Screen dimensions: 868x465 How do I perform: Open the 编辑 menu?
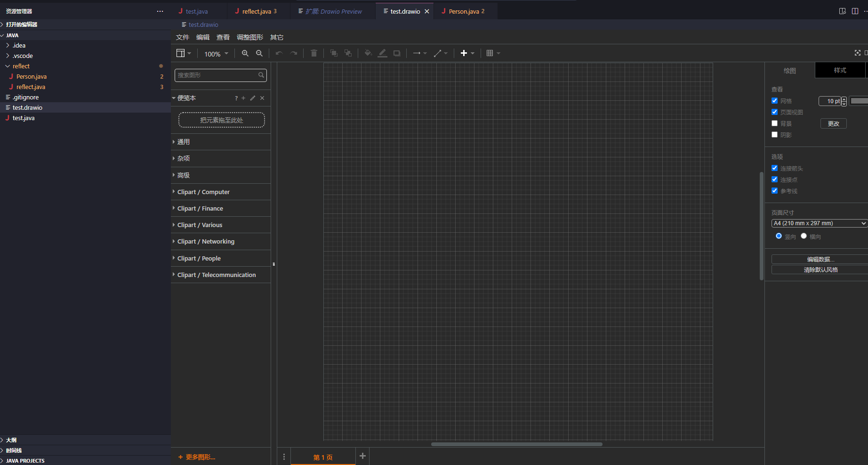(203, 37)
